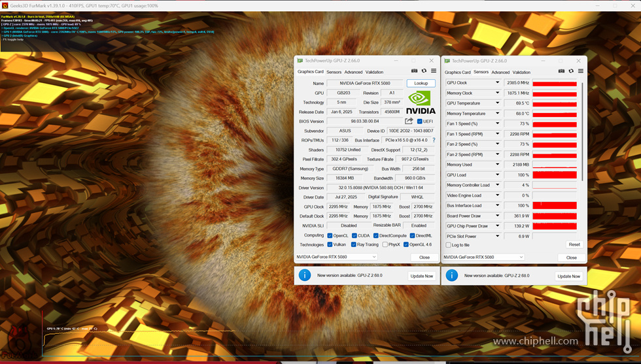Click the Bus Interface question mark icon
641x364 pixels.
tap(434, 140)
